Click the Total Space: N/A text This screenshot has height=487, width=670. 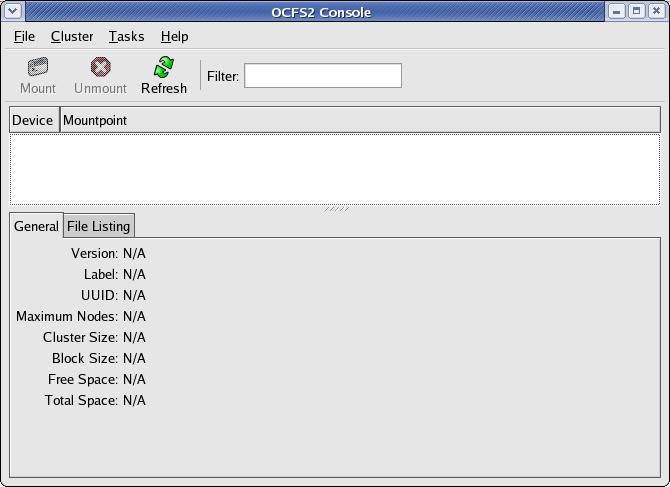pyautogui.click(x=95, y=400)
